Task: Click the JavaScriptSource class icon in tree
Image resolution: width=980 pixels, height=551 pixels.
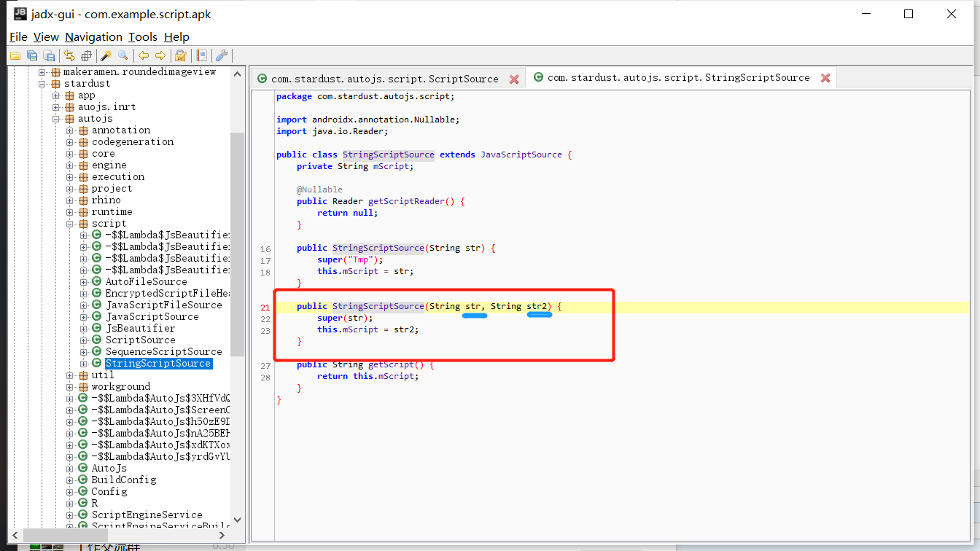Action: coord(97,317)
